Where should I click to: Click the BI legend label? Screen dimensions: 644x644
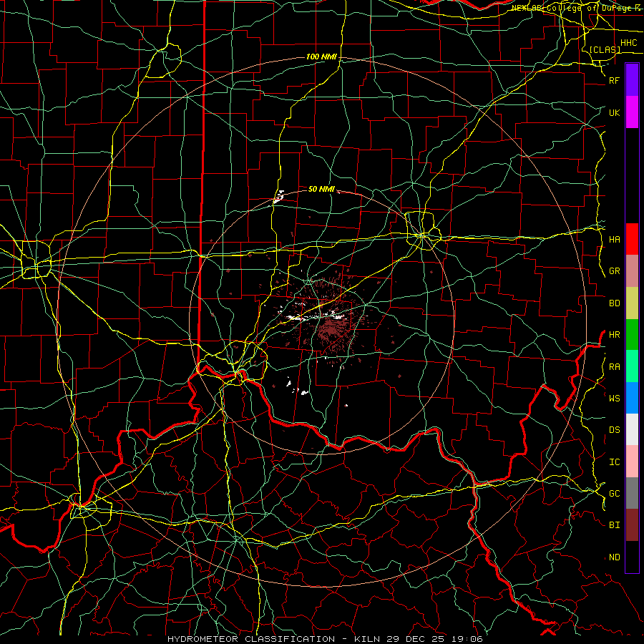coord(614,525)
